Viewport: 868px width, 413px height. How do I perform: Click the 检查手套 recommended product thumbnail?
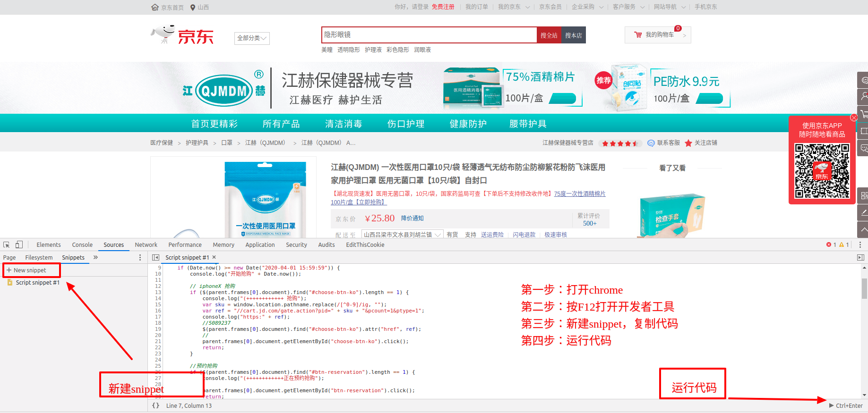click(x=671, y=215)
